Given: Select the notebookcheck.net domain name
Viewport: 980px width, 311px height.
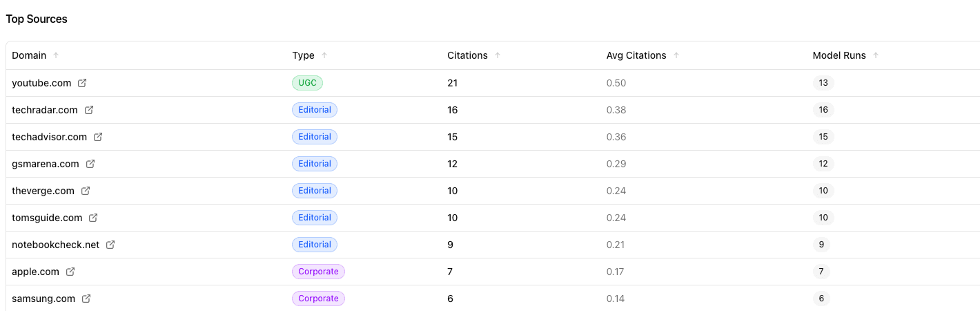Looking at the screenshot, I should (56, 245).
